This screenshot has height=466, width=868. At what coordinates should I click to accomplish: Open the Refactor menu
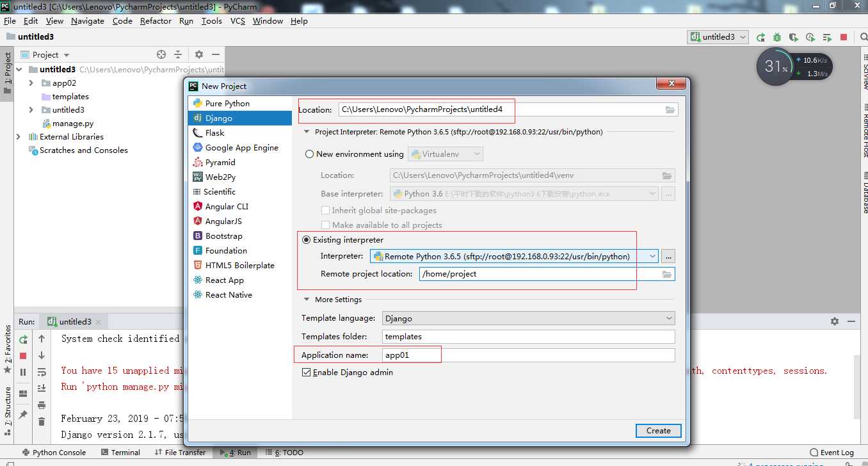click(x=156, y=20)
